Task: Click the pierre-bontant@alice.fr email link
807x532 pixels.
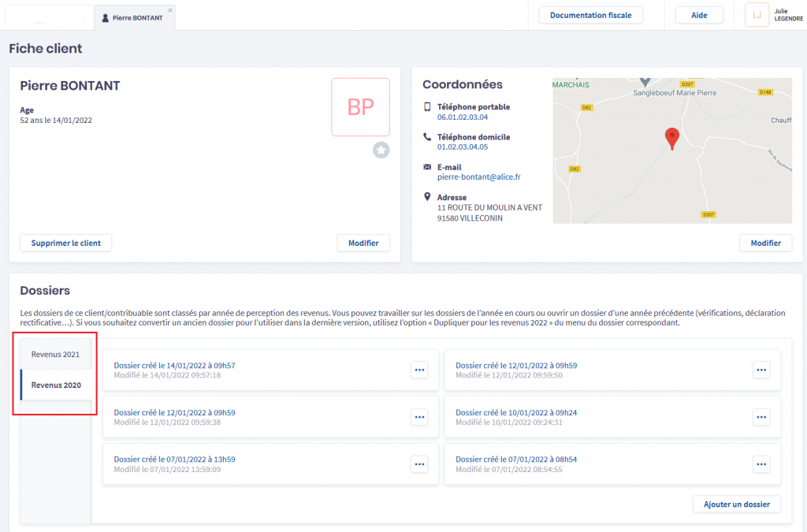Action: point(478,177)
